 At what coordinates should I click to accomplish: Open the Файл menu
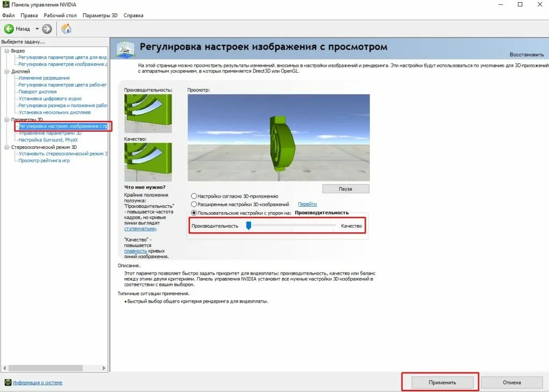click(x=9, y=16)
